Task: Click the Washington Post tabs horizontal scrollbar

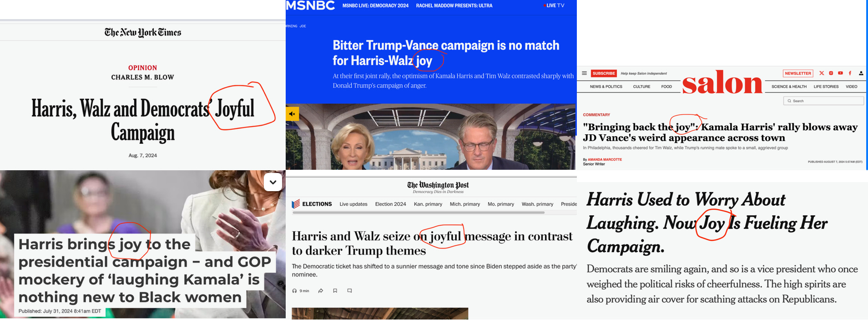Action: (x=419, y=213)
